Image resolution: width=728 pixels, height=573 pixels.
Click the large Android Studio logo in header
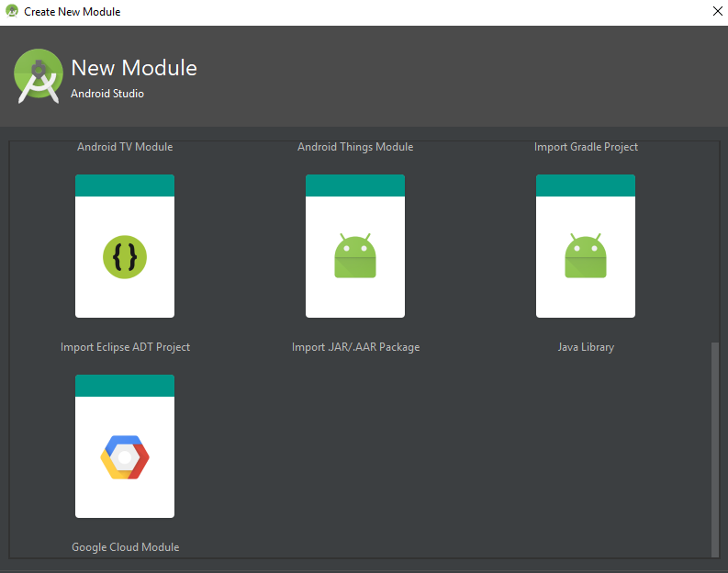39,76
